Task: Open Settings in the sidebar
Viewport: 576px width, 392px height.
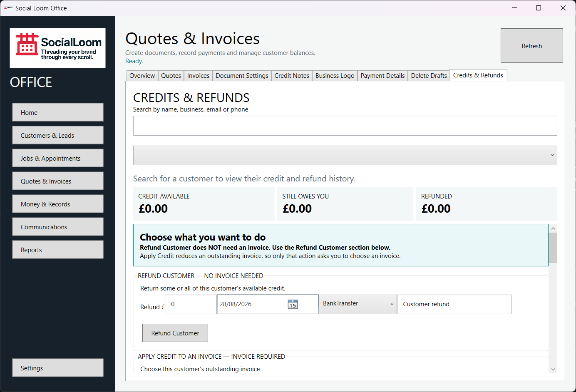Action: pyautogui.click(x=58, y=368)
